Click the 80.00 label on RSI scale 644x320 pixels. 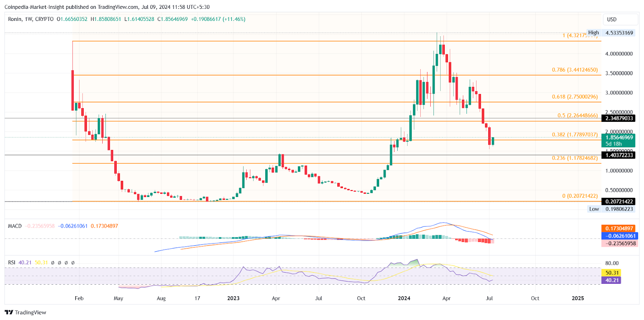pos(612,263)
